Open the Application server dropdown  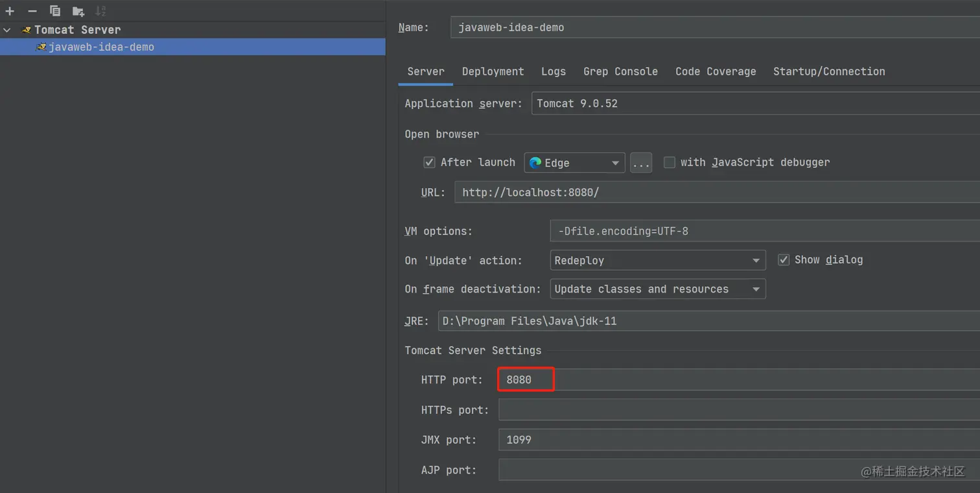[x=756, y=104]
